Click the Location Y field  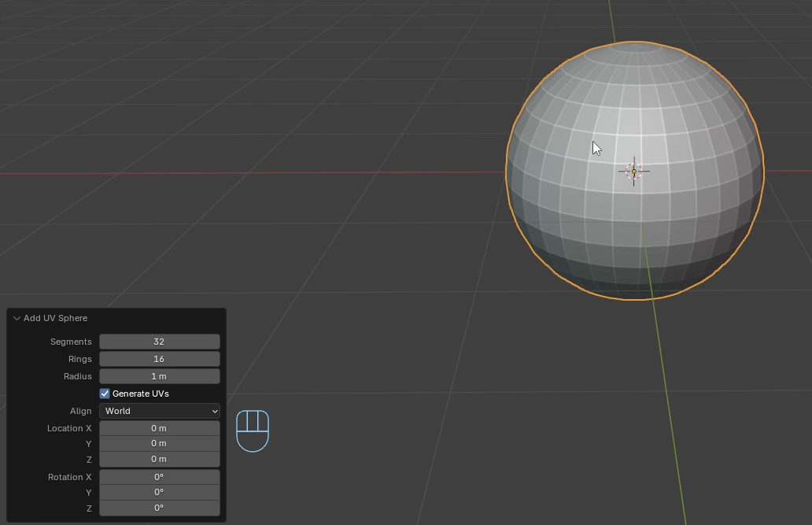[x=160, y=444]
